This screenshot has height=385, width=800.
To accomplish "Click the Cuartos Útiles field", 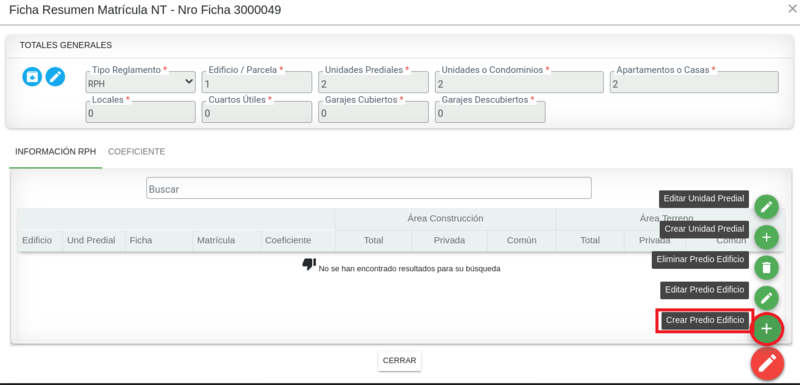I will coord(257,112).
